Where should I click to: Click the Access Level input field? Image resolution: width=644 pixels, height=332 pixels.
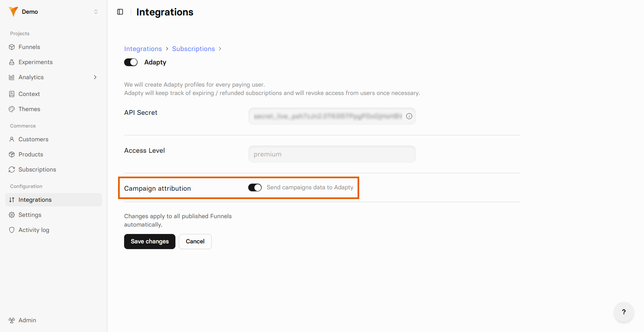coord(332,154)
